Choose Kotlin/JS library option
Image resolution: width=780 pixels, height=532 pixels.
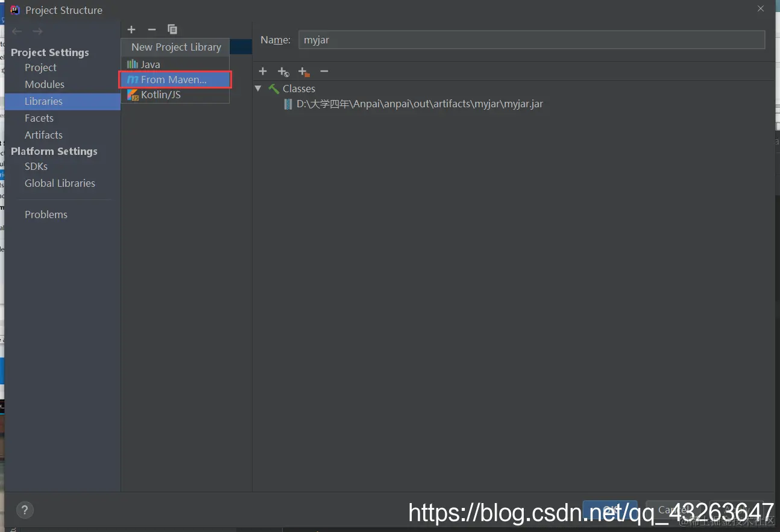[x=175, y=95]
